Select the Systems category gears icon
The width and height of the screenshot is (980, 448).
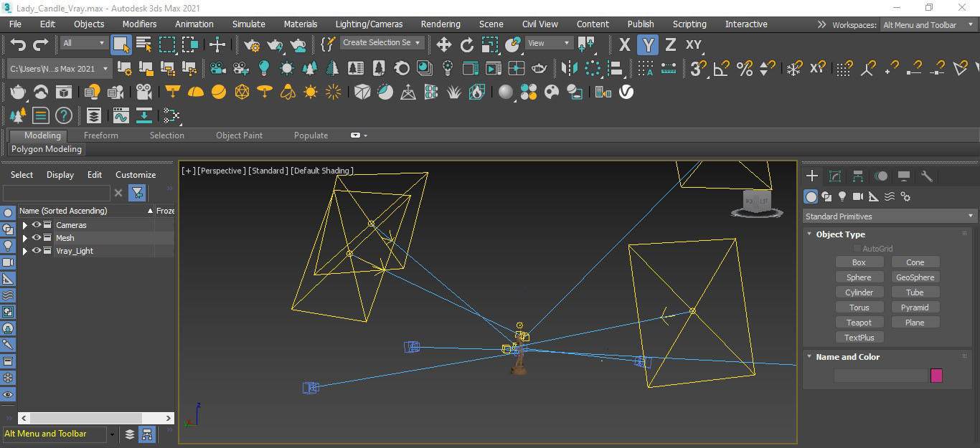tap(905, 196)
